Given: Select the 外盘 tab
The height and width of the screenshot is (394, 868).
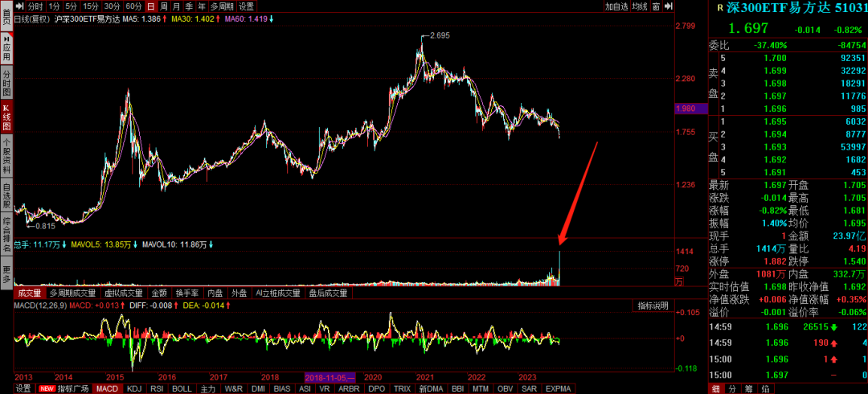Looking at the screenshot, I should point(240,293).
